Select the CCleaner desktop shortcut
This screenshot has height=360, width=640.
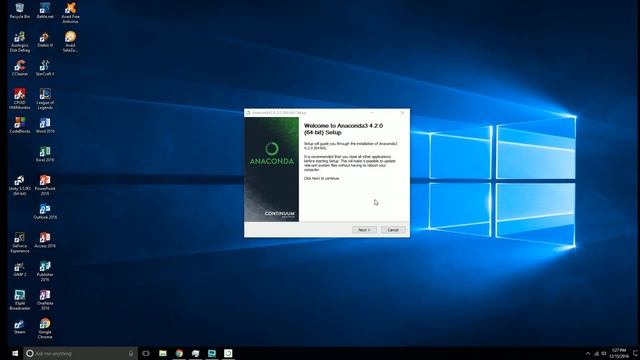point(20,68)
